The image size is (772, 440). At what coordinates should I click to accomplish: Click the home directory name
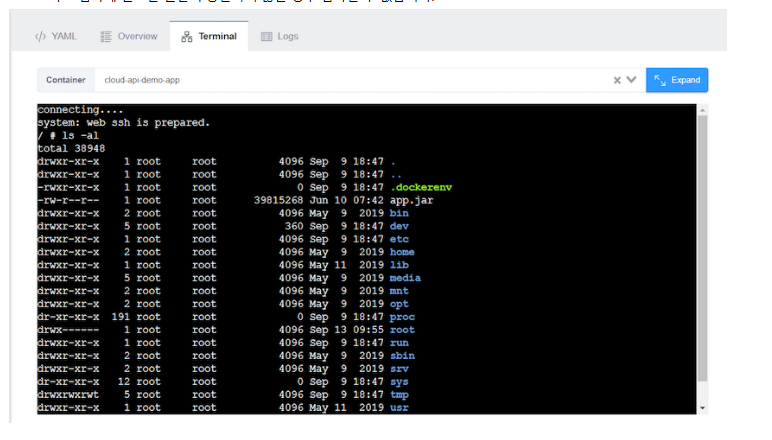[x=402, y=252]
